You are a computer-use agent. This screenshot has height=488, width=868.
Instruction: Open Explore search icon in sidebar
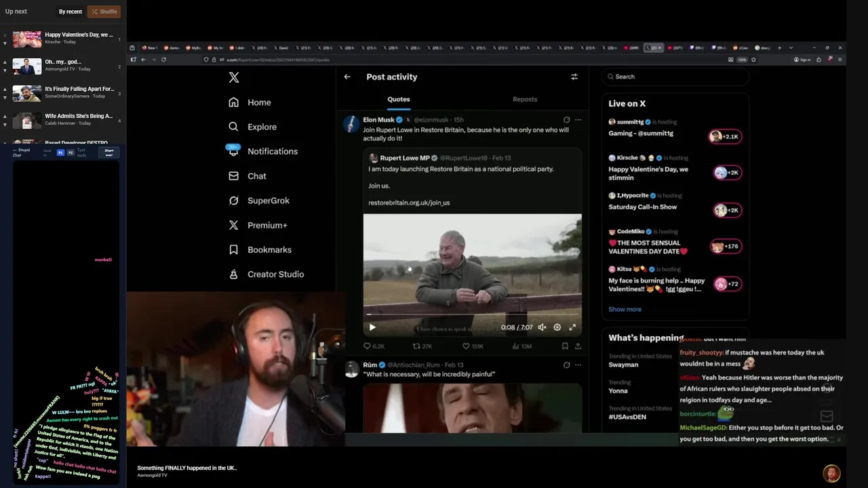click(x=233, y=127)
